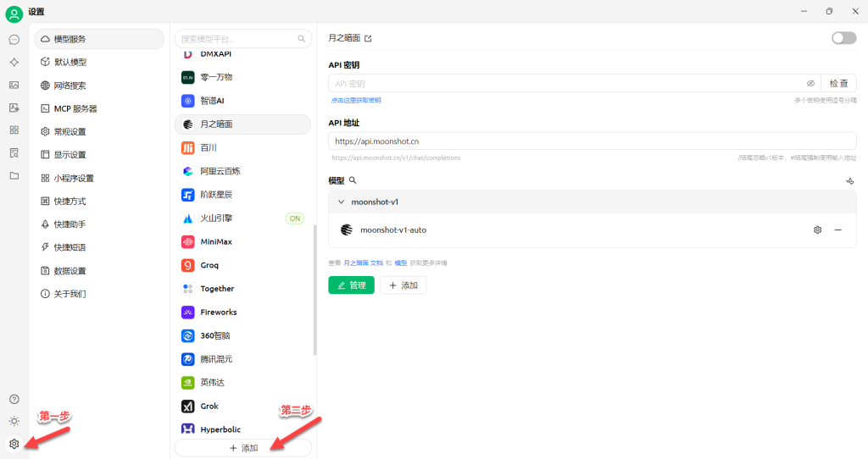Screen dimensions: 868x459
Task: Open 默认模型 settings section
Action: pos(99,62)
